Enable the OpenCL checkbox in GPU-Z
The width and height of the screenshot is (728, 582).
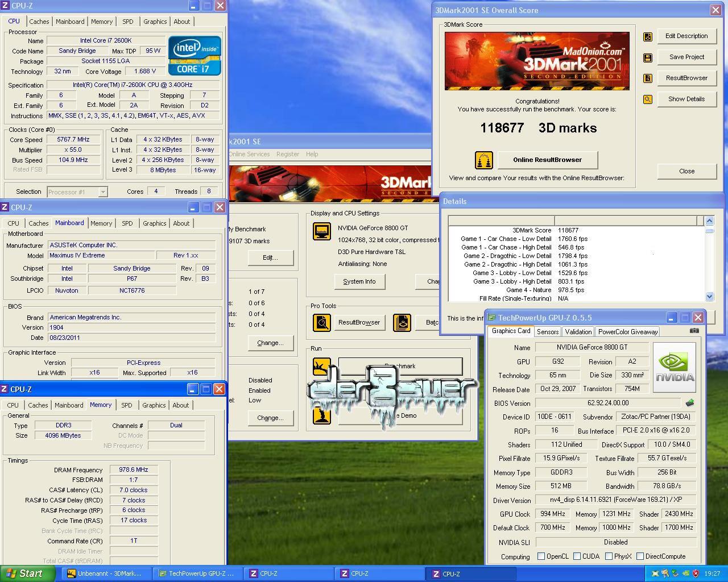tap(541, 556)
